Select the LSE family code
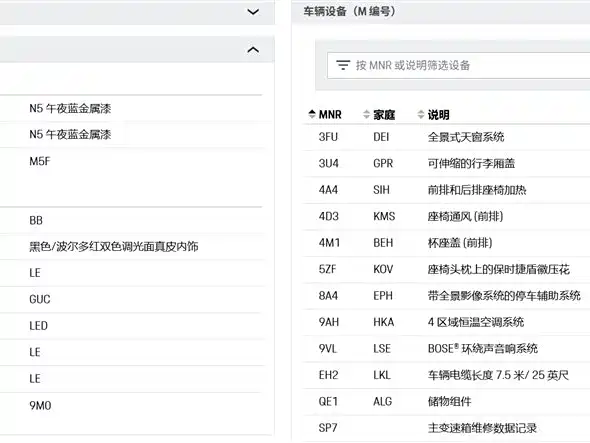The height and width of the screenshot is (443, 590). [382, 349]
